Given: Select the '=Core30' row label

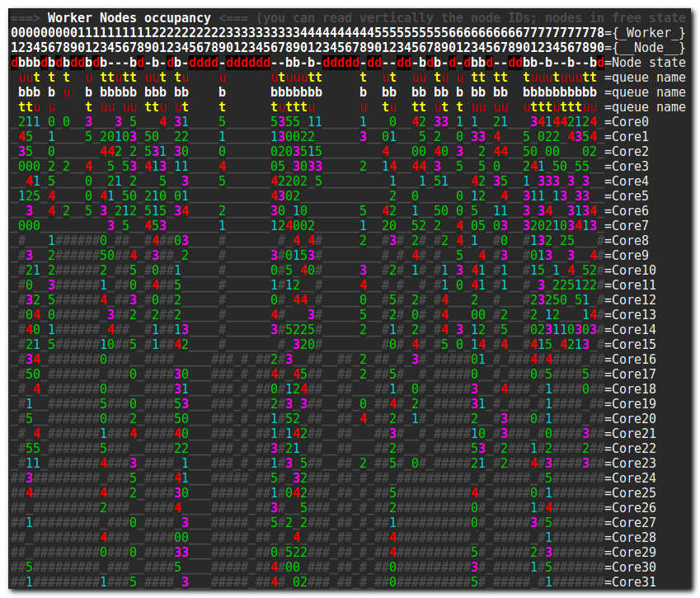Looking at the screenshot, I should pyautogui.click(x=631, y=567).
